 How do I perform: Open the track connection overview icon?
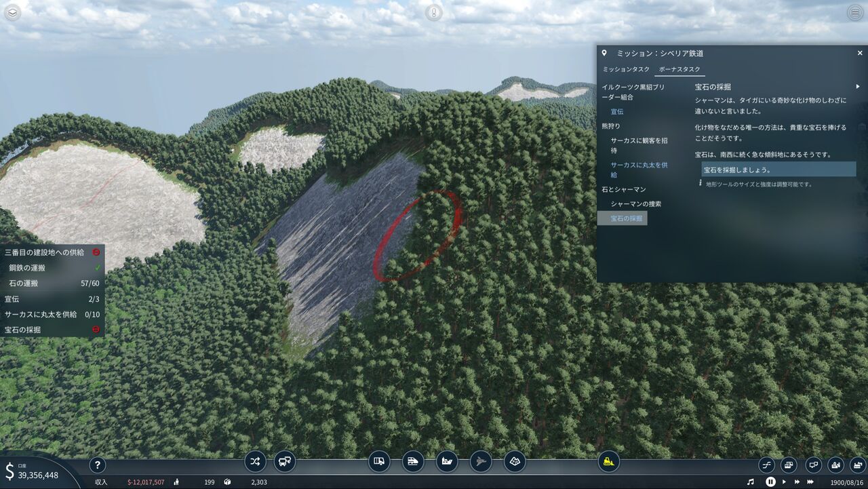click(x=767, y=465)
